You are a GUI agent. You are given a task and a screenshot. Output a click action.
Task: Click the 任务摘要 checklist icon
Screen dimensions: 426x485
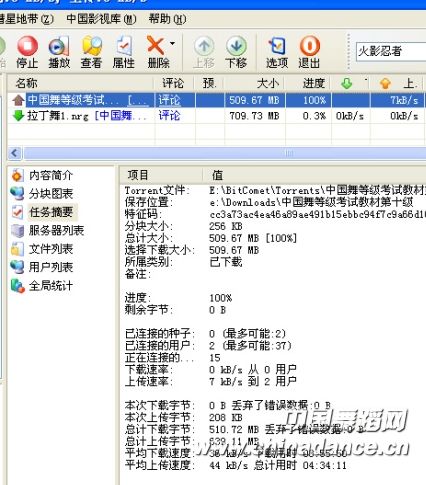[17, 212]
